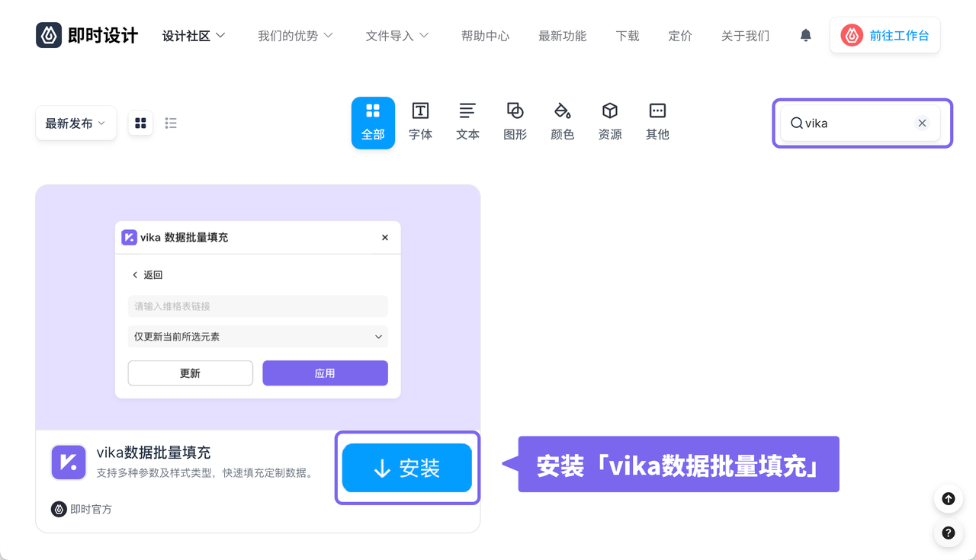Clear the vika search text
This screenshot has width=976, height=560.
(x=922, y=123)
